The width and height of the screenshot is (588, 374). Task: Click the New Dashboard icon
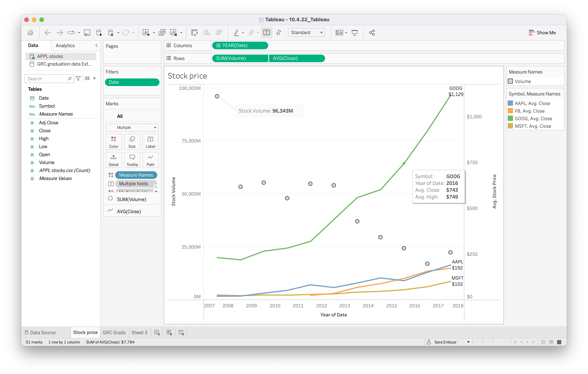(169, 332)
